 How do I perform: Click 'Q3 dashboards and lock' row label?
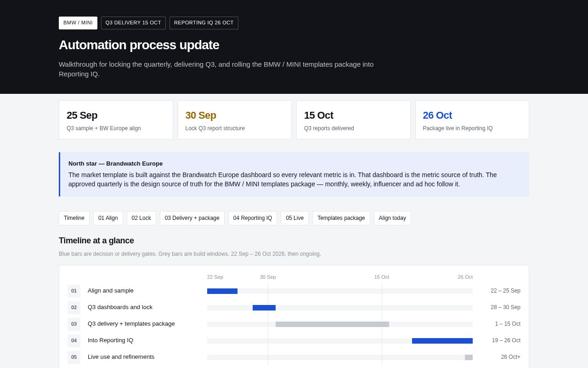point(120,307)
